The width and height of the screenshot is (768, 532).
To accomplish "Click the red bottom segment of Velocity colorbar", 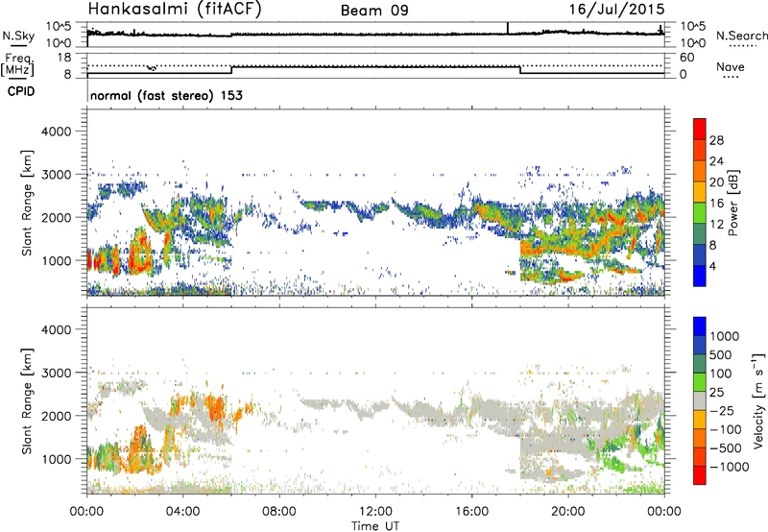I will tap(700, 475).
